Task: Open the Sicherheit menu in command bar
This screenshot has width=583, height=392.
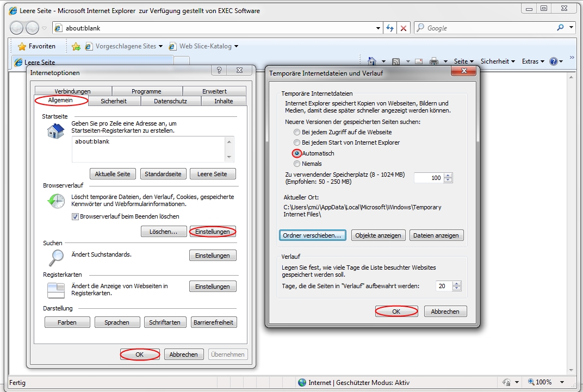Action: pyautogui.click(x=498, y=61)
